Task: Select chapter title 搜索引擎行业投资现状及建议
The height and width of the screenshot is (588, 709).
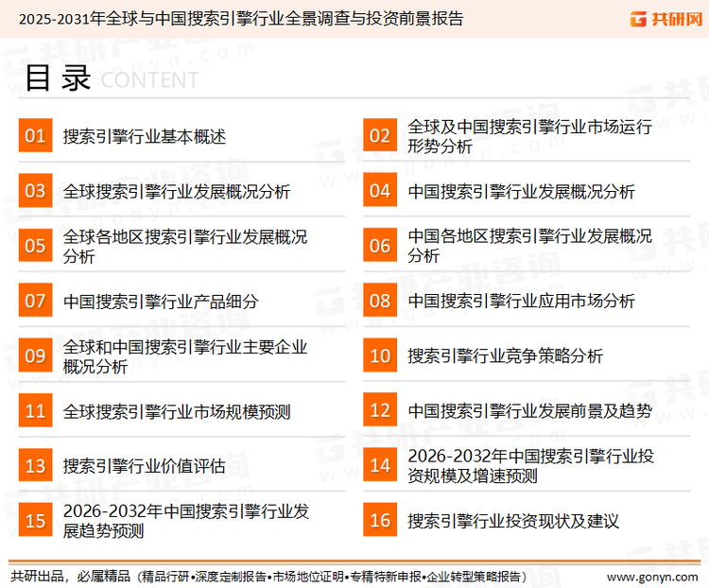Action: (x=513, y=521)
